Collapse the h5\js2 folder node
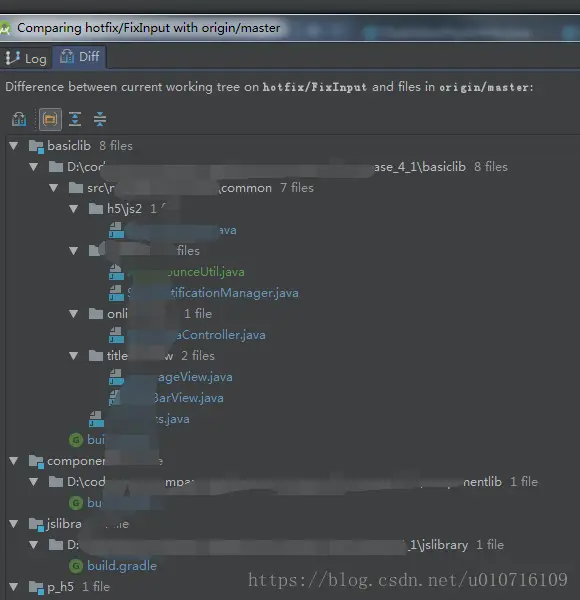Image resolution: width=580 pixels, height=600 pixels. 73,209
